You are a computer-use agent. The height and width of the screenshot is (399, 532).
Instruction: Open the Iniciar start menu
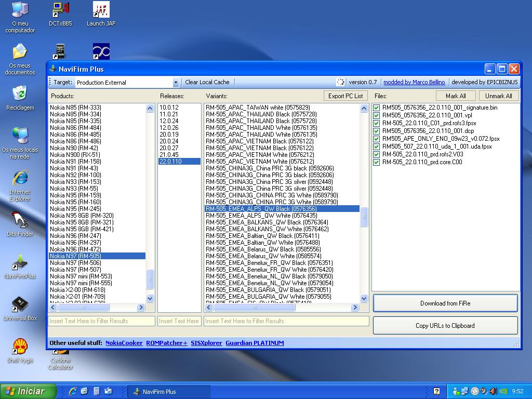point(28,391)
